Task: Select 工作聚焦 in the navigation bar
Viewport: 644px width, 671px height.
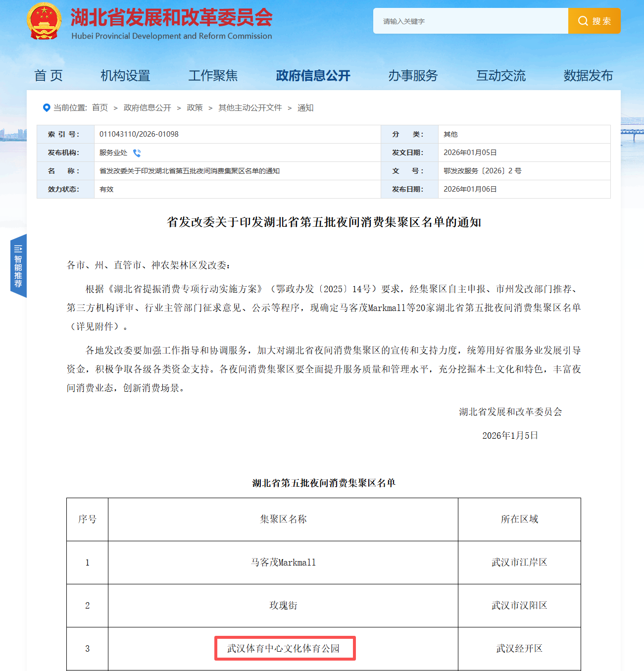Action: [213, 76]
